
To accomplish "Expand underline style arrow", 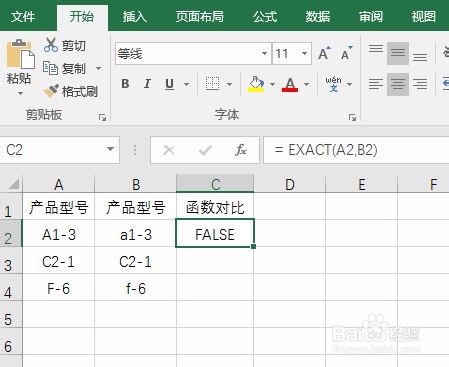I will (186, 84).
